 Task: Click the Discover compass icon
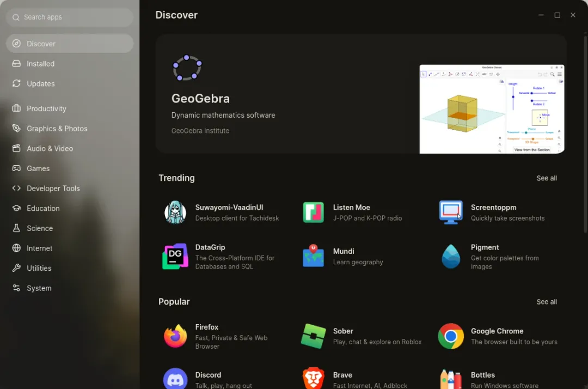[16, 44]
